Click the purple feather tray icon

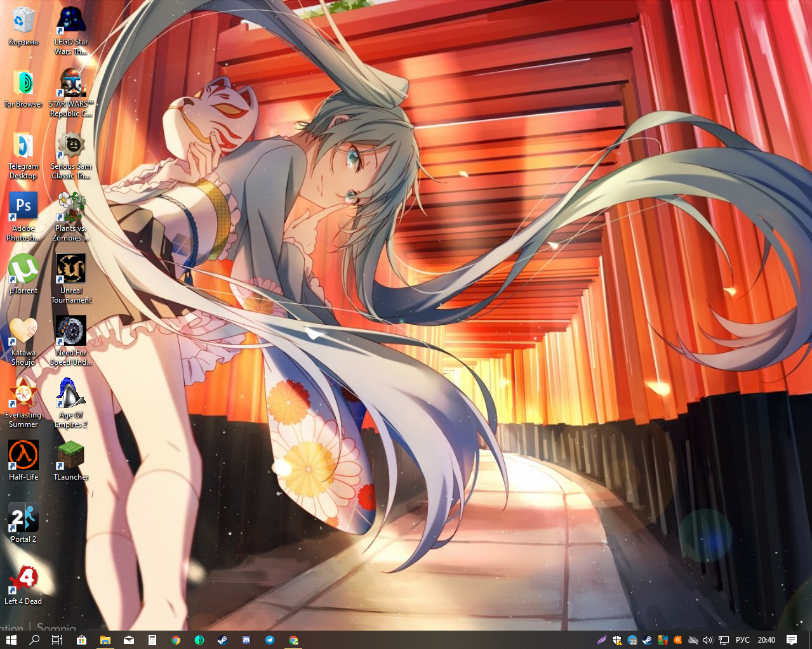click(601, 640)
